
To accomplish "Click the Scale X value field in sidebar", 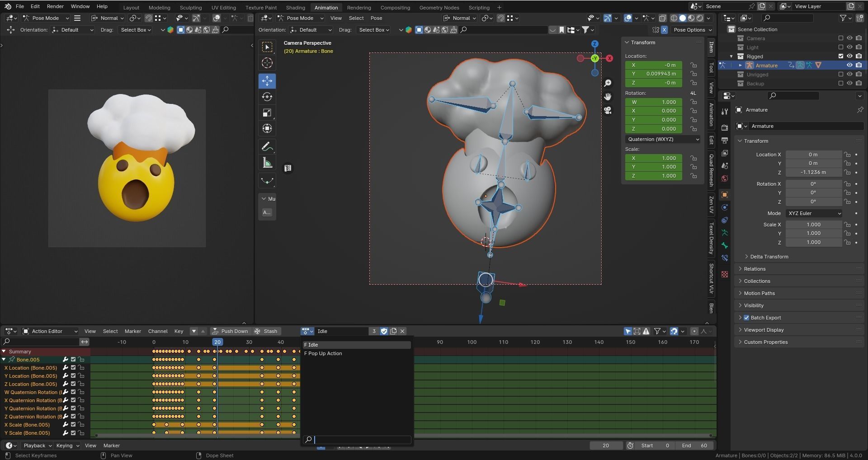I will click(x=654, y=158).
